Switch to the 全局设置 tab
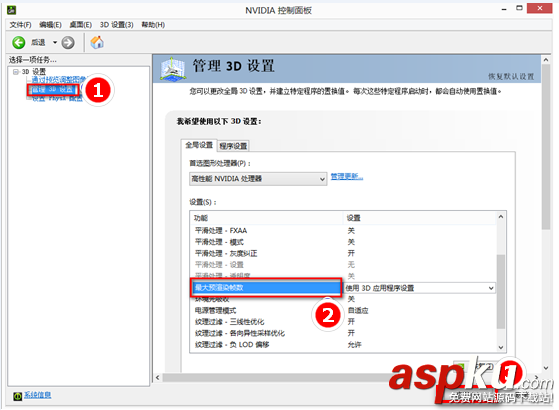 pyautogui.click(x=199, y=145)
